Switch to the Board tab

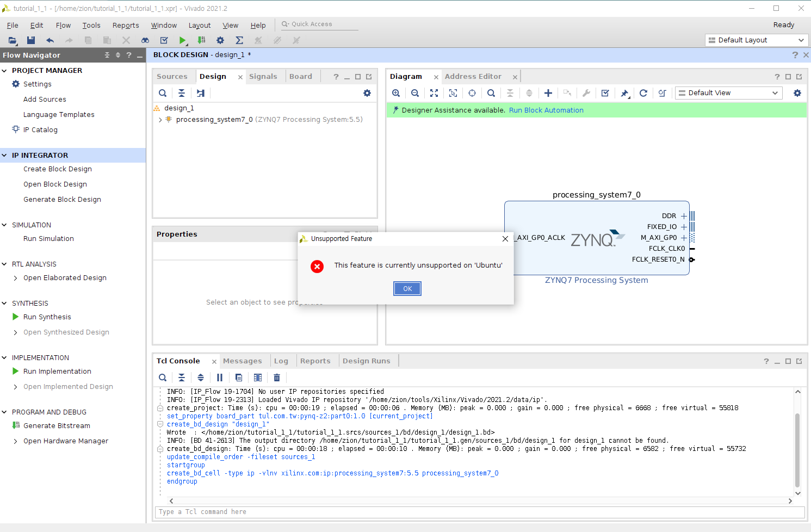(301, 77)
